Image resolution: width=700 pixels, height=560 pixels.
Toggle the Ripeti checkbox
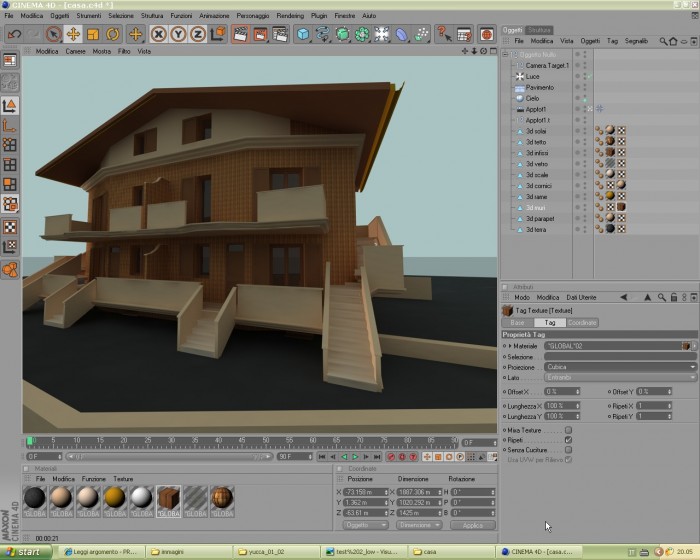click(568, 440)
